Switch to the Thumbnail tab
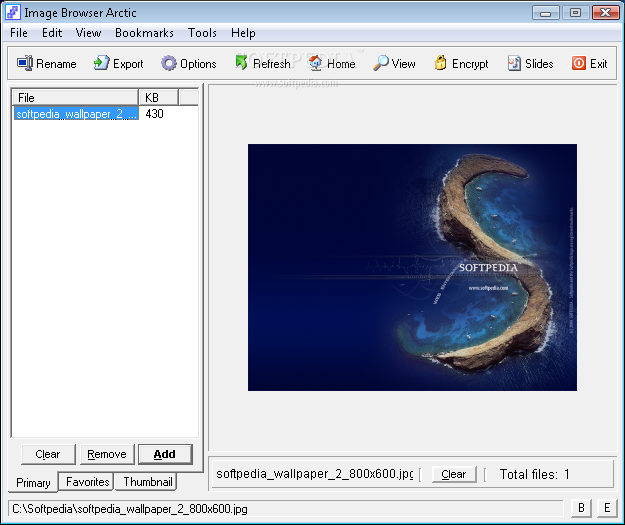The height and width of the screenshot is (525, 625). click(x=147, y=482)
